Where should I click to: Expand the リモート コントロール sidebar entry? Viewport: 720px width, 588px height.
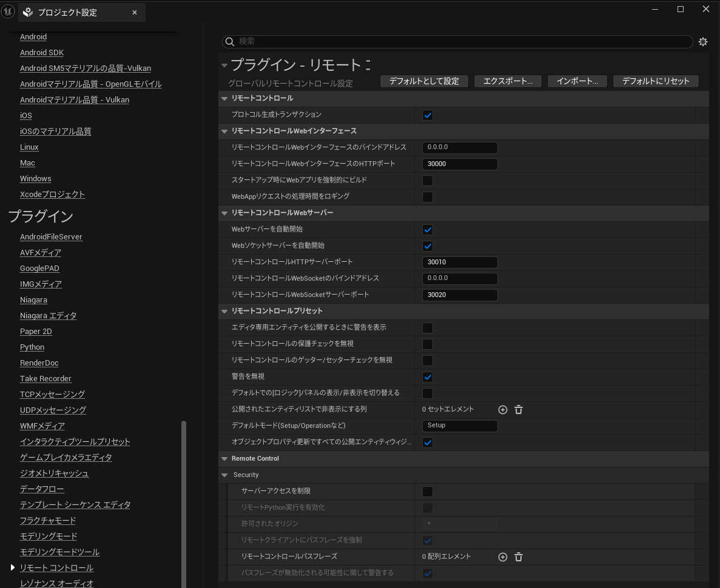point(12,568)
